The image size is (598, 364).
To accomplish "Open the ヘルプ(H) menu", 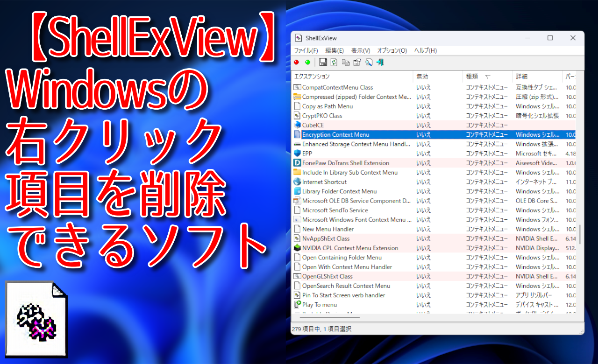I will point(426,50).
